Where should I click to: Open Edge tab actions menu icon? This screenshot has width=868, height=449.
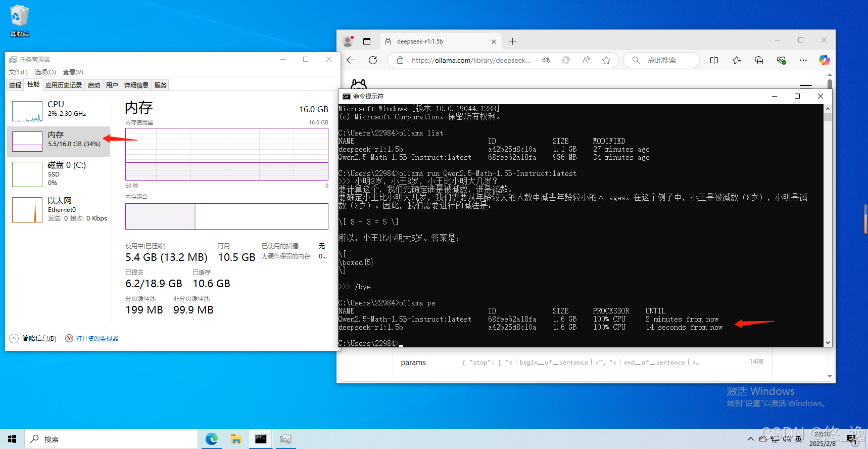tap(367, 41)
